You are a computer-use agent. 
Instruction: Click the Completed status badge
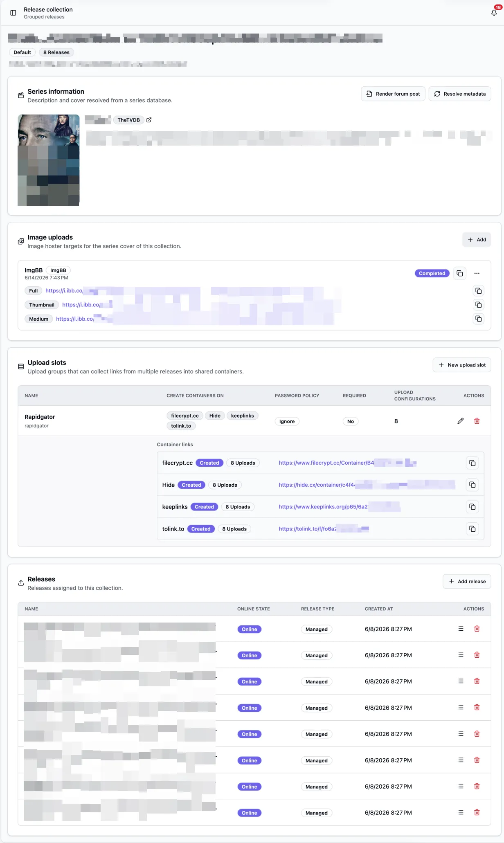pos(432,273)
